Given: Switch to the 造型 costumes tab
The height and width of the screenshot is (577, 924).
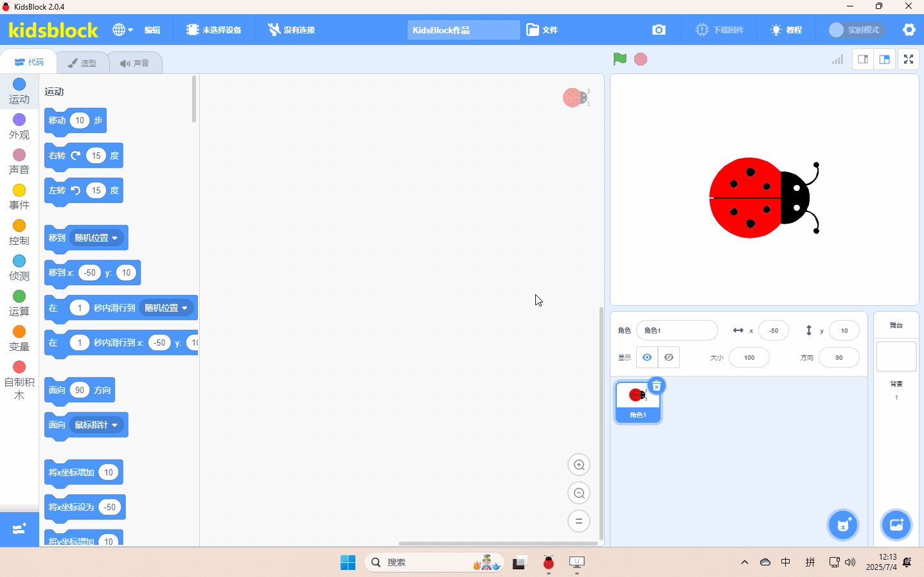Looking at the screenshot, I should [x=82, y=63].
